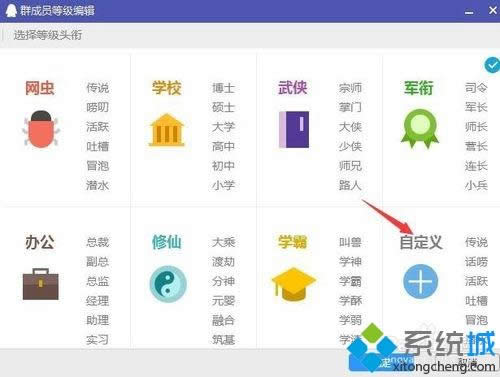Click 师长 in the 军衔 list
This screenshot has height=377, width=500.
click(x=476, y=127)
